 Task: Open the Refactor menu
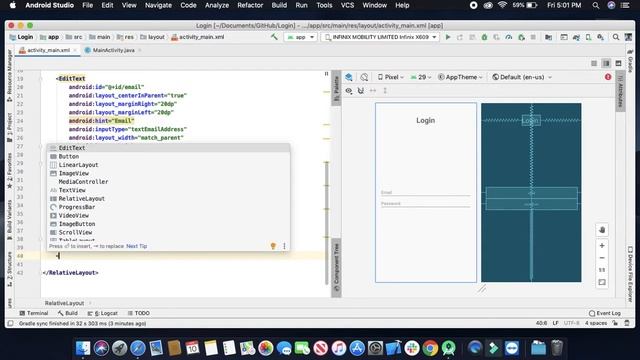tap(250, 5)
